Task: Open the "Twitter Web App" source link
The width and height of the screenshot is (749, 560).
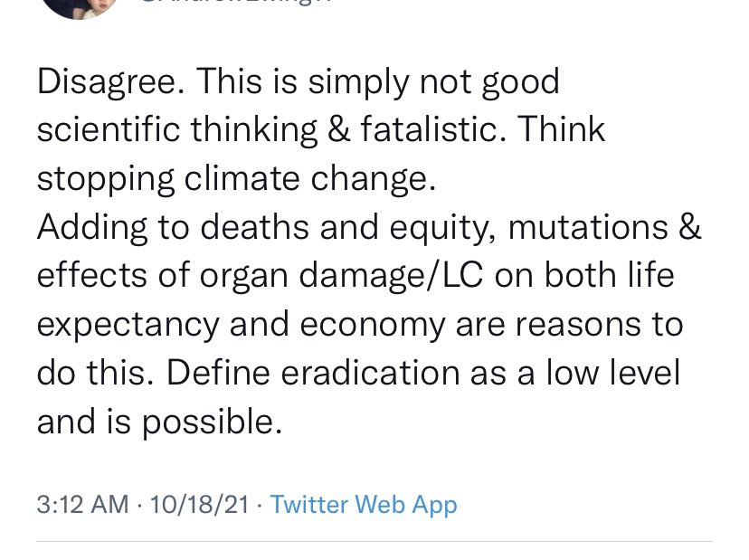Action: (x=364, y=505)
